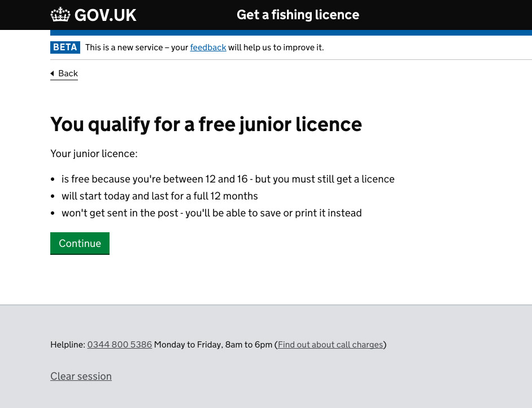The height and width of the screenshot is (408, 532).
Task: Click the Get a fishing licence header
Action: [298, 15]
